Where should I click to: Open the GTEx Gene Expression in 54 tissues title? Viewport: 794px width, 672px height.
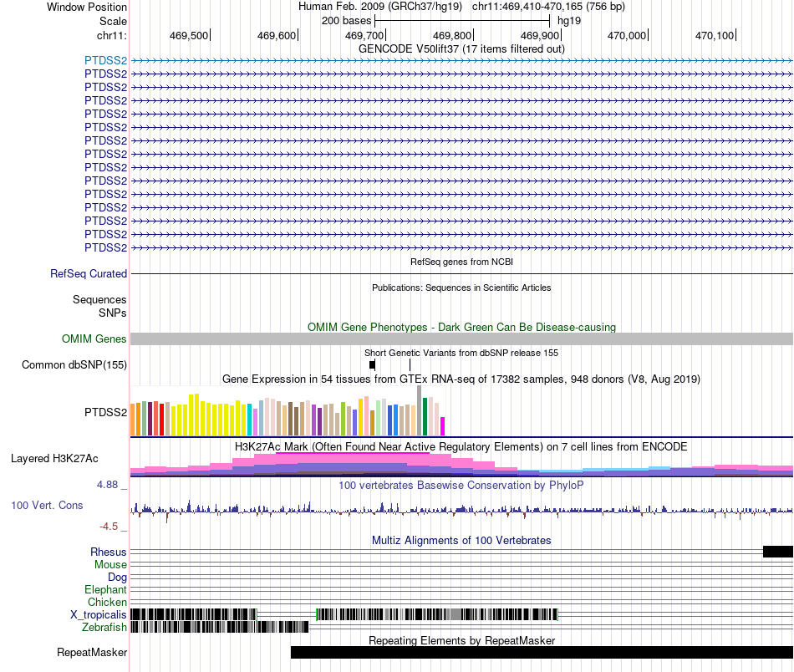click(461, 379)
